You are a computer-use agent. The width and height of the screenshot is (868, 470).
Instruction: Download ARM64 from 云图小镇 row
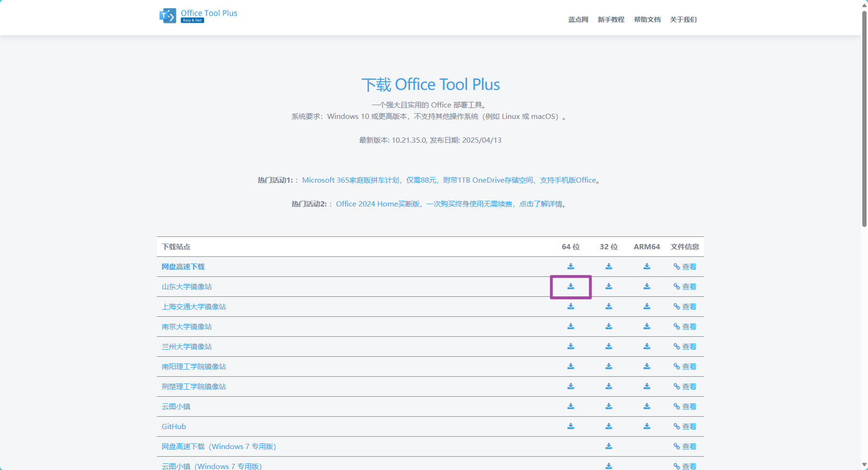pyautogui.click(x=647, y=406)
